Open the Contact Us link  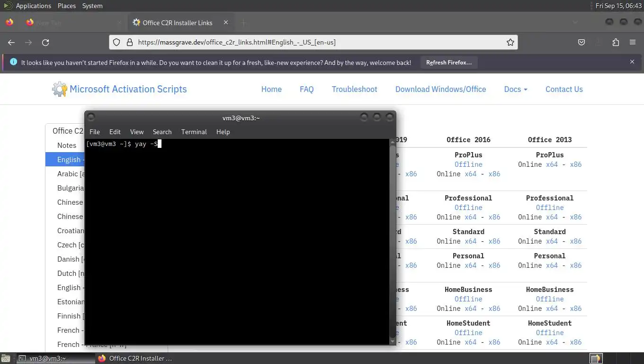click(x=564, y=89)
